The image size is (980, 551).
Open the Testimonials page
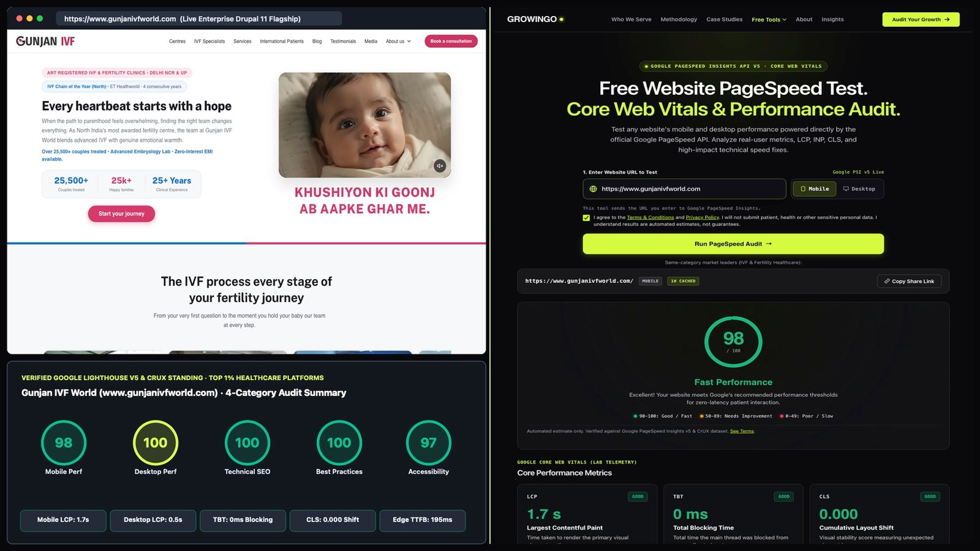343,42
